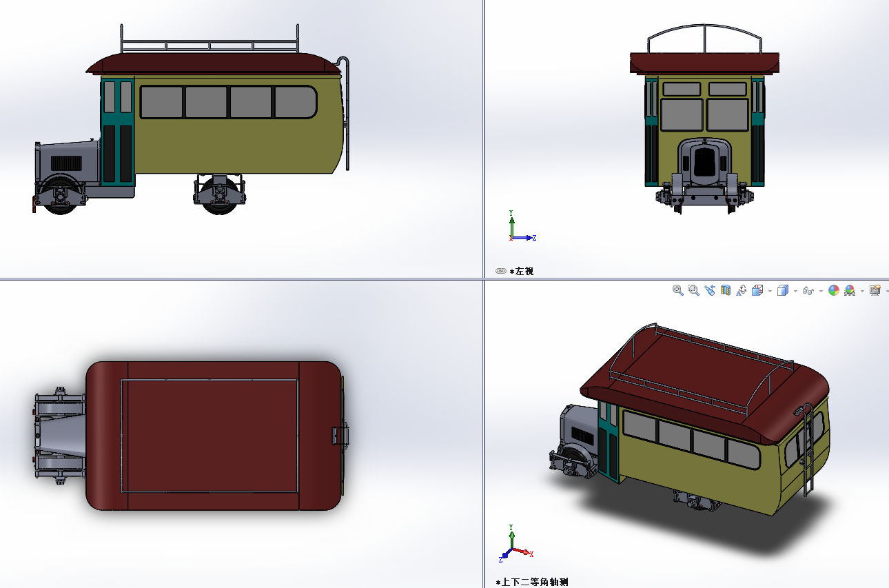The image size is (889, 588).
Task: Click the *左视 view label
Action: 522,271
